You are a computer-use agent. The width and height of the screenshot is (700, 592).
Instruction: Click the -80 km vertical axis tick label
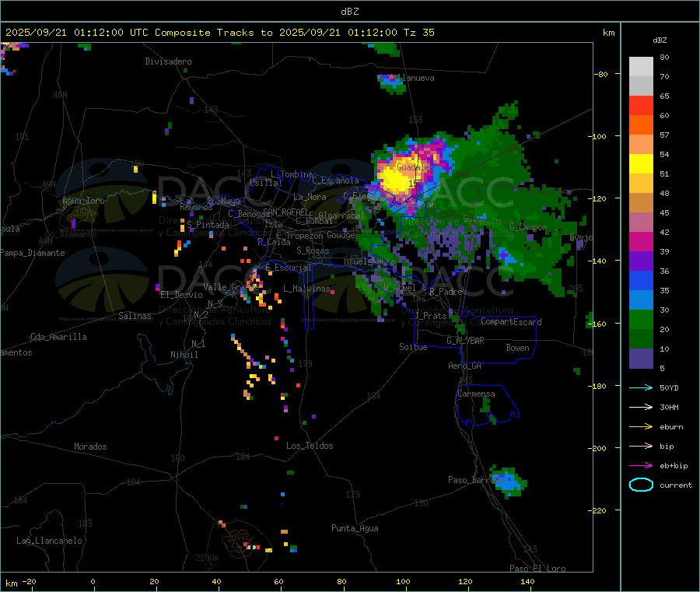(600, 74)
